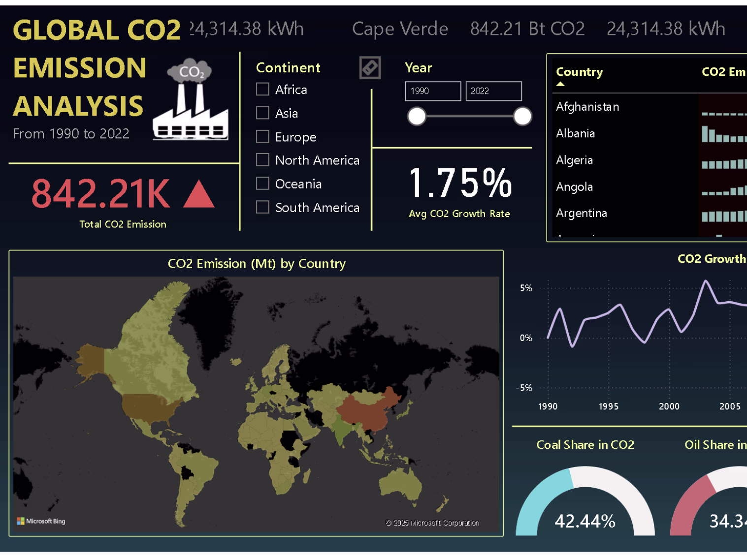This screenshot has height=560, width=747.
Task: Tick the South America checkbox
Action: [x=263, y=207]
